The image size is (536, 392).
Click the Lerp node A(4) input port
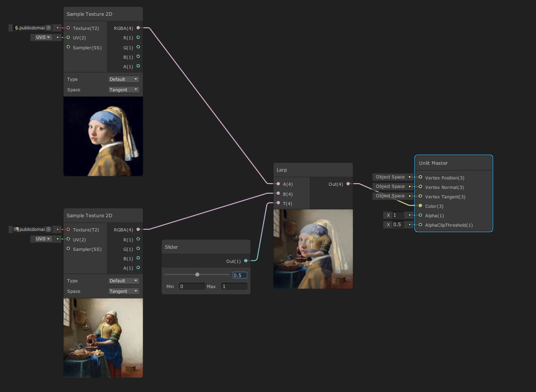coord(278,184)
